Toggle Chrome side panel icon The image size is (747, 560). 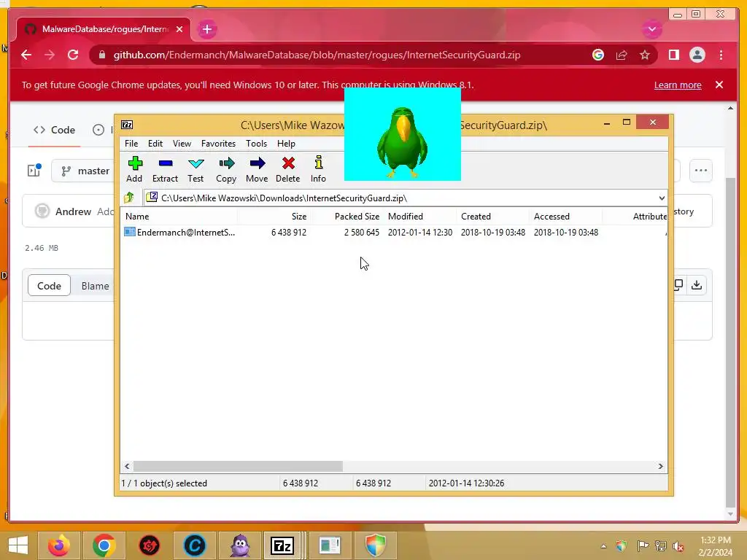[673, 55]
